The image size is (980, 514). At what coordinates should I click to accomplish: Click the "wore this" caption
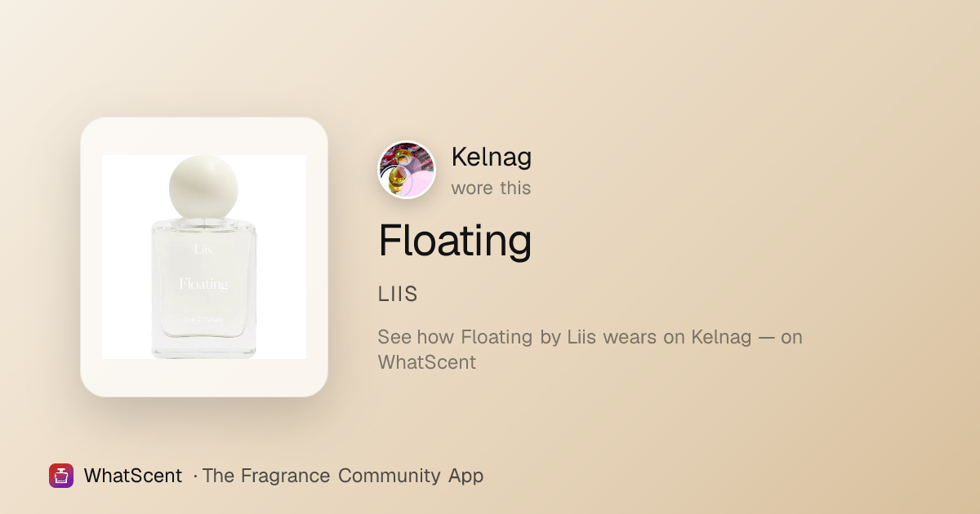point(491,188)
